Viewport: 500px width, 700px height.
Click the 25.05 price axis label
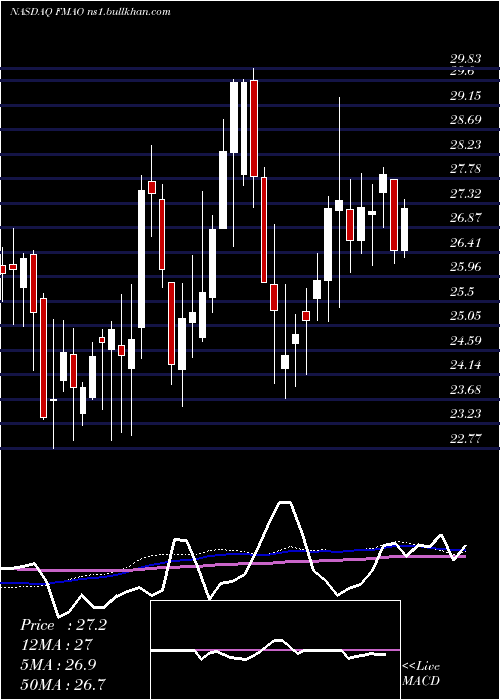[466, 316]
